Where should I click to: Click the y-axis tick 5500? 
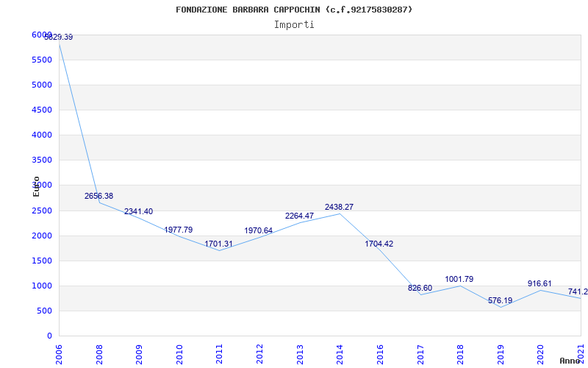pos(42,60)
